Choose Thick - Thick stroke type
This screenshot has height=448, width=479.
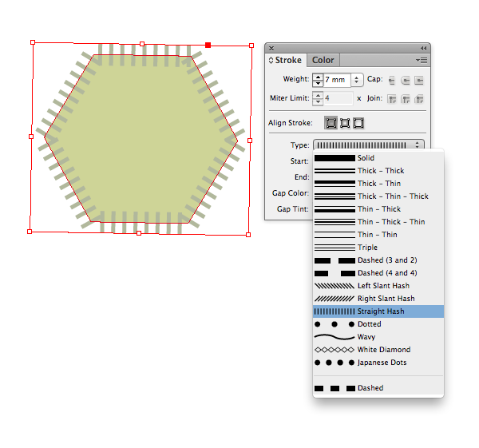pos(378,171)
